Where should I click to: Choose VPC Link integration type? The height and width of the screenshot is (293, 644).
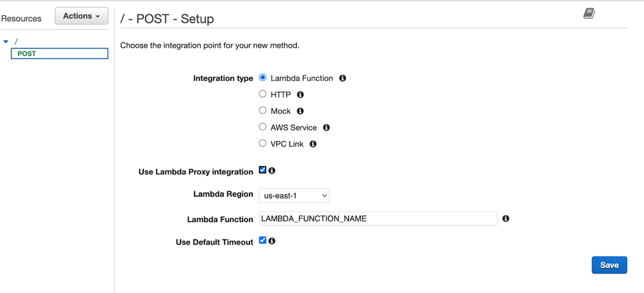[262, 144]
